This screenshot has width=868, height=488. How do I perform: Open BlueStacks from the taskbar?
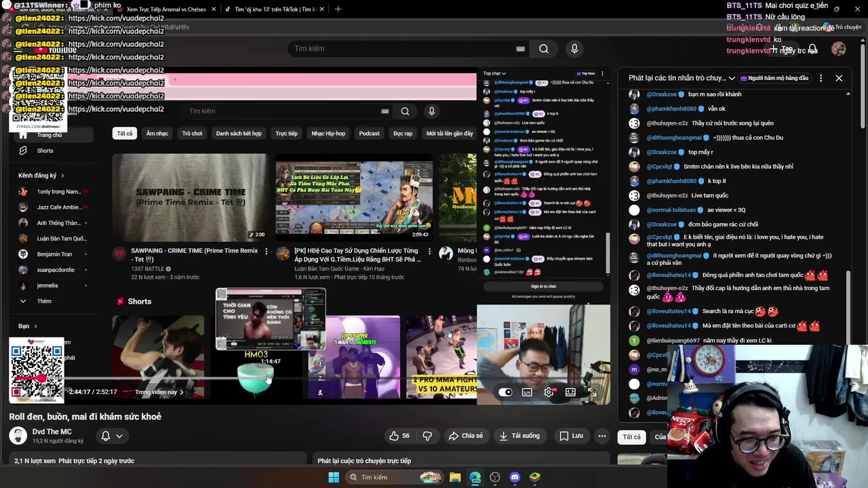tap(534, 477)
